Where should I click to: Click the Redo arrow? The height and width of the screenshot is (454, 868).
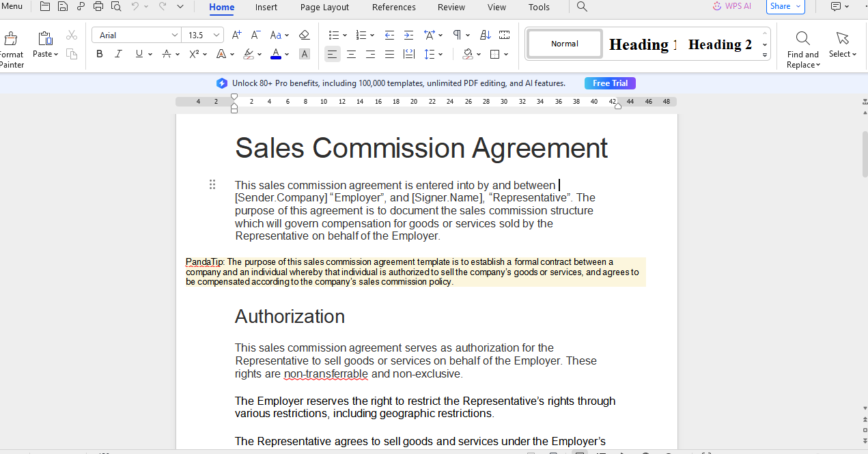pos(162,7)
